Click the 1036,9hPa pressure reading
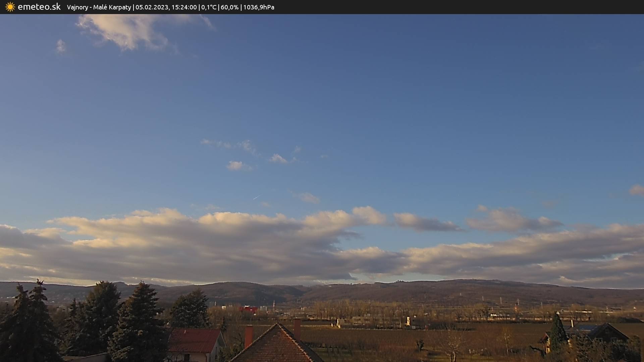Image resolution: width=644 pixels, height=362 pixels. tap(259, 7)
